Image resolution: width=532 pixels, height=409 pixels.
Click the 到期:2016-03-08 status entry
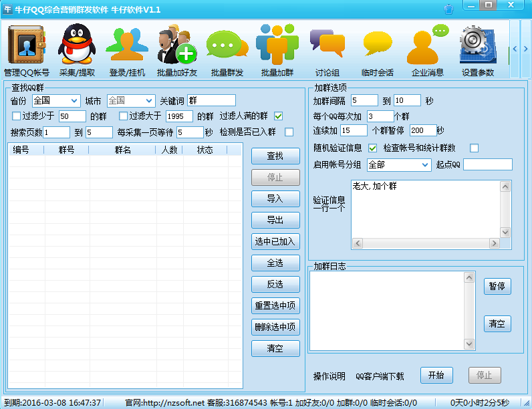tap(52, 402)
